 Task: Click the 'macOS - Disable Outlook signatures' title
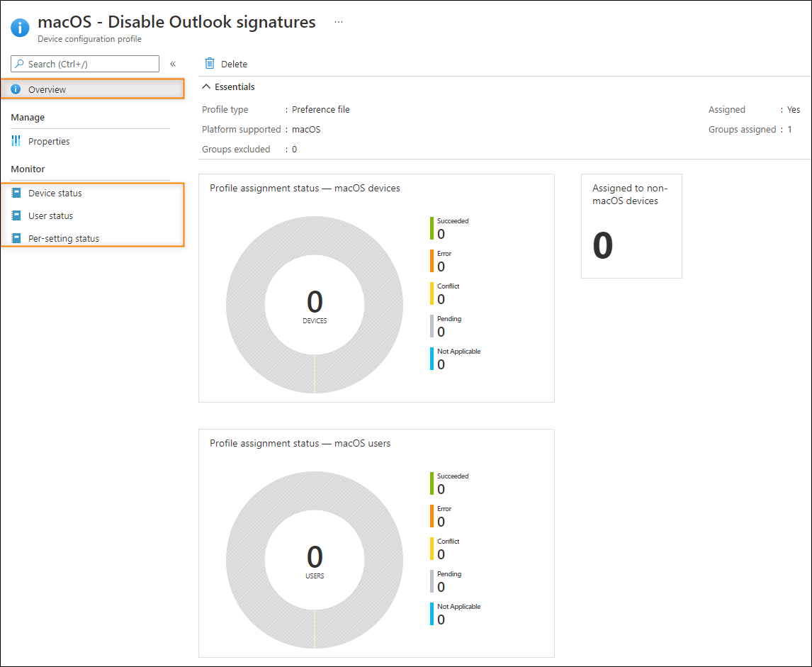coord(176,22)
